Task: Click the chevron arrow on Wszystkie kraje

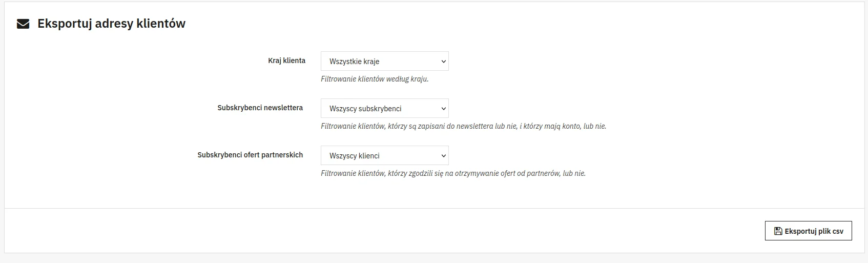Action: click(443, 62)
